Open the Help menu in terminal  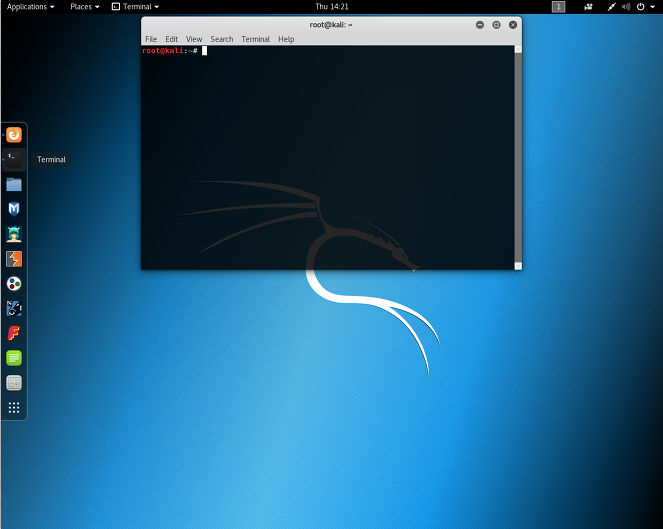click(x=286, y=39)
